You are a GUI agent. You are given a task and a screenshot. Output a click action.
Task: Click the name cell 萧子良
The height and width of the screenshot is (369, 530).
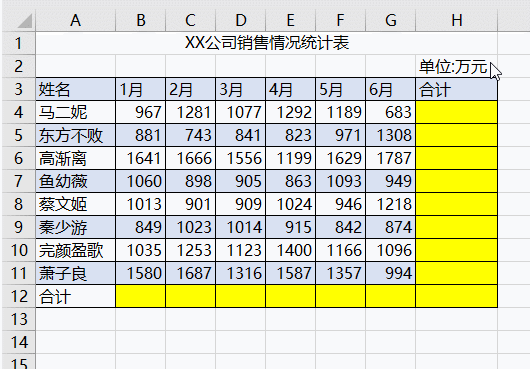pos(75,273)
